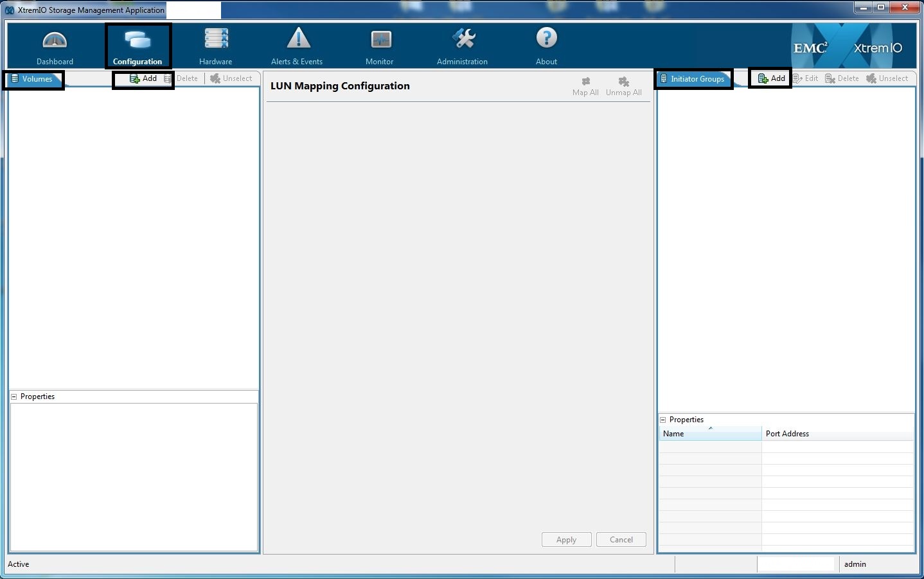This screenshot has width=924, height=579.
Task: Click Map All in LUN Mapping
Action: click(x=585, y=87)
